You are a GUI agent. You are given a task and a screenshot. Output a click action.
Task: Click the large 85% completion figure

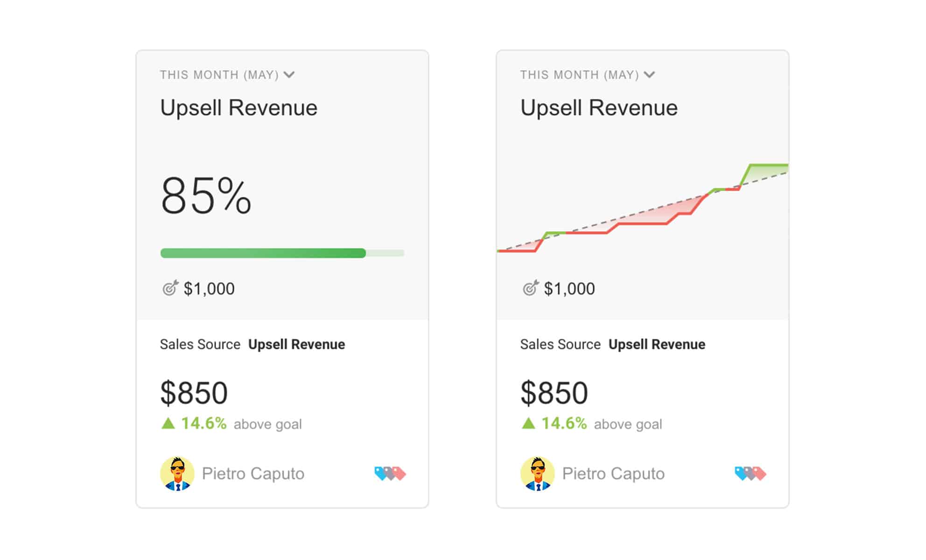coord(206,196)
